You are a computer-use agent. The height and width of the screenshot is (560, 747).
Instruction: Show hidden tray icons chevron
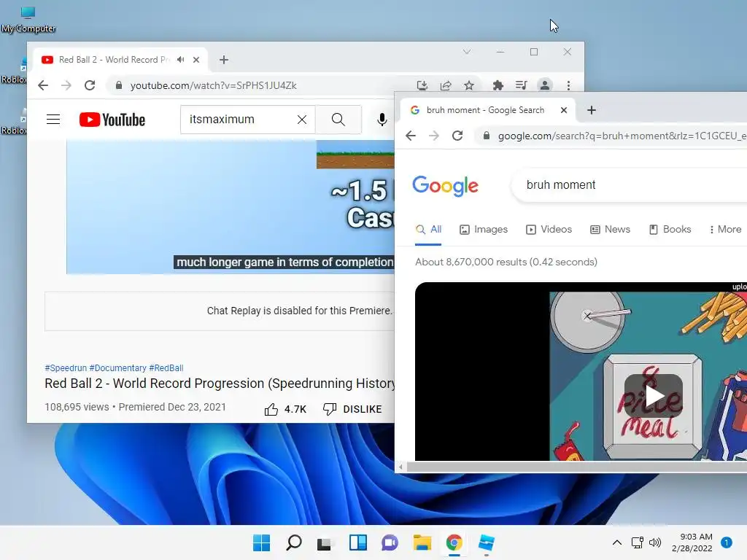tap(617, 542)
